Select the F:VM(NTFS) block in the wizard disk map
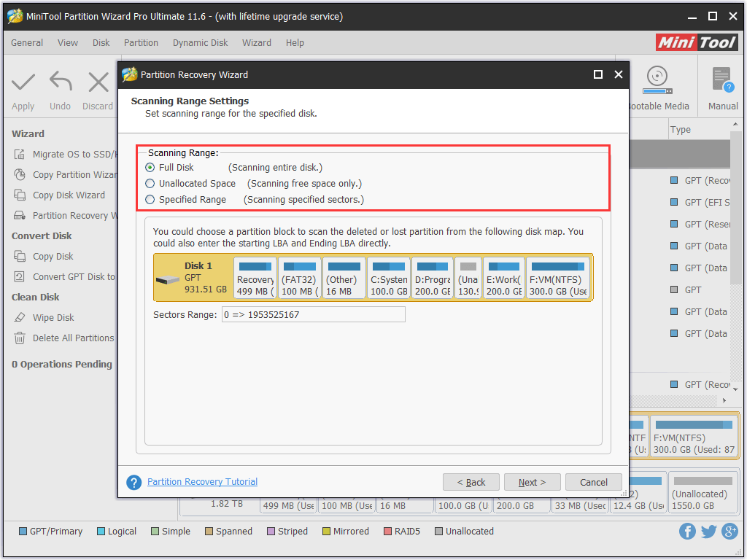Image resolution: width=747 pixels, height=560 pixels. click(x=558, y=278)
